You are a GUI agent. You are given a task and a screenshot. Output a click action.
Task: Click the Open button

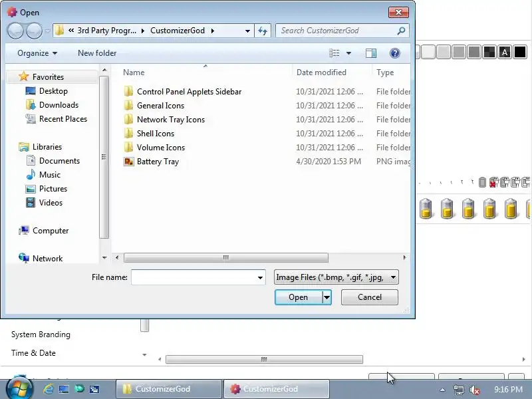(298, 297)
